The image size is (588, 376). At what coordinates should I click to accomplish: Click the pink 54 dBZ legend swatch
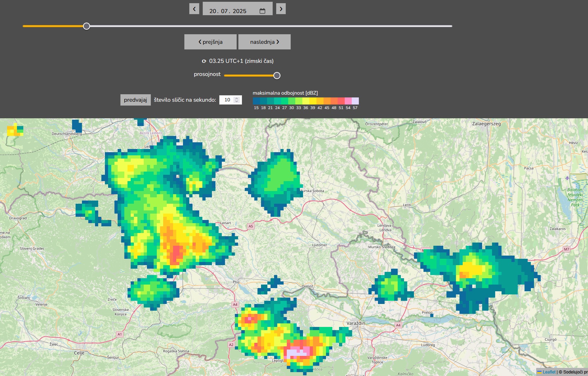(x=348, y=101)
